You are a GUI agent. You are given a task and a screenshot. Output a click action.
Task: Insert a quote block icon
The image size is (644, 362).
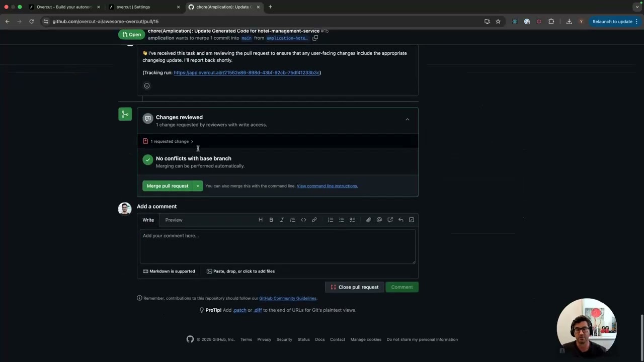click(x=293, y=220)
